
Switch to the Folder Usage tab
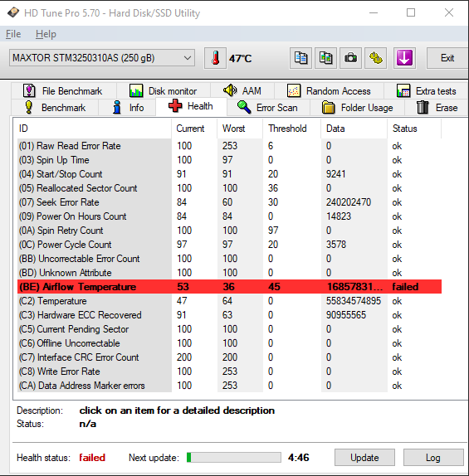click(358, 108)
